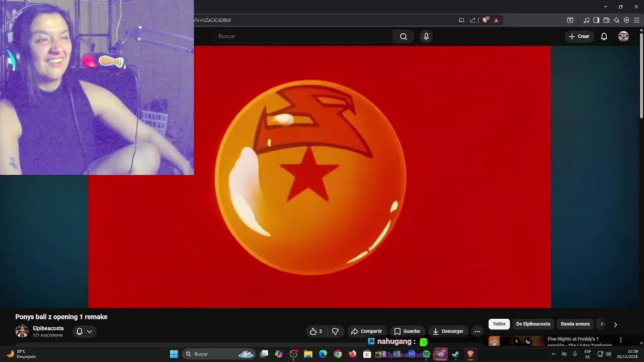
Task: Click the Guardar save button
Action: pos(407,331)
